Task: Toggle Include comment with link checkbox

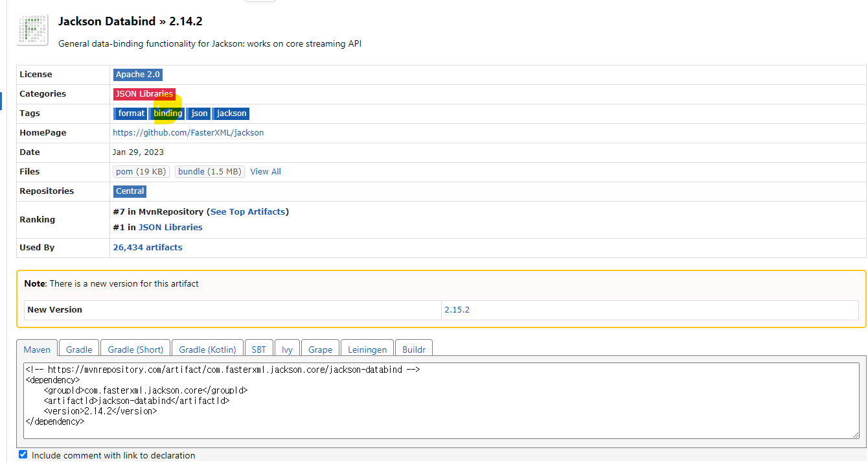Action: click(23, 455)
